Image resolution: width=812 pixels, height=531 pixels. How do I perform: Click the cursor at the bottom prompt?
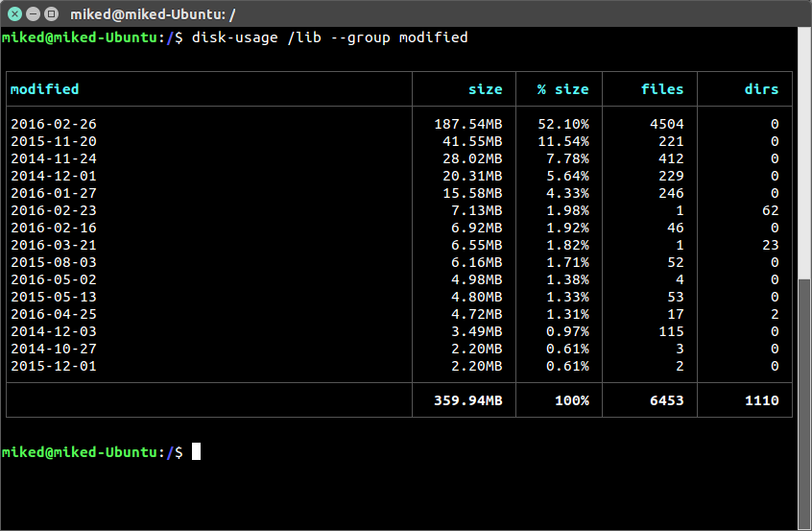point(196,451)
